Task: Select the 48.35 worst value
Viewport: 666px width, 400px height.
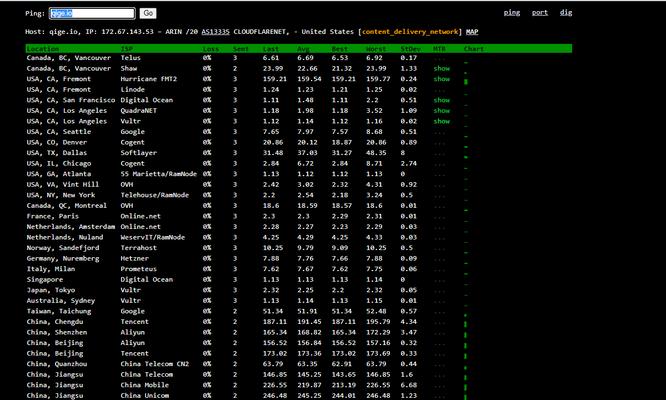Action: click(376, 153)
